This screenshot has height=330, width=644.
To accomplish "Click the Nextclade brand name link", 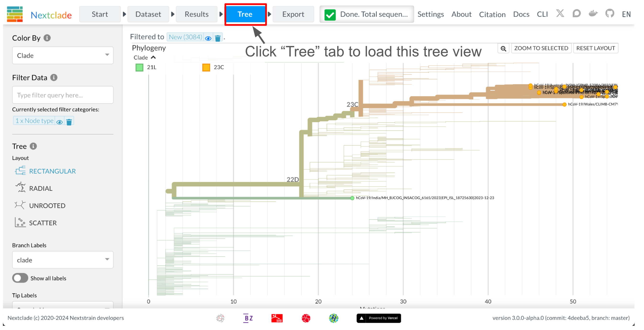I will coord(51,15).
